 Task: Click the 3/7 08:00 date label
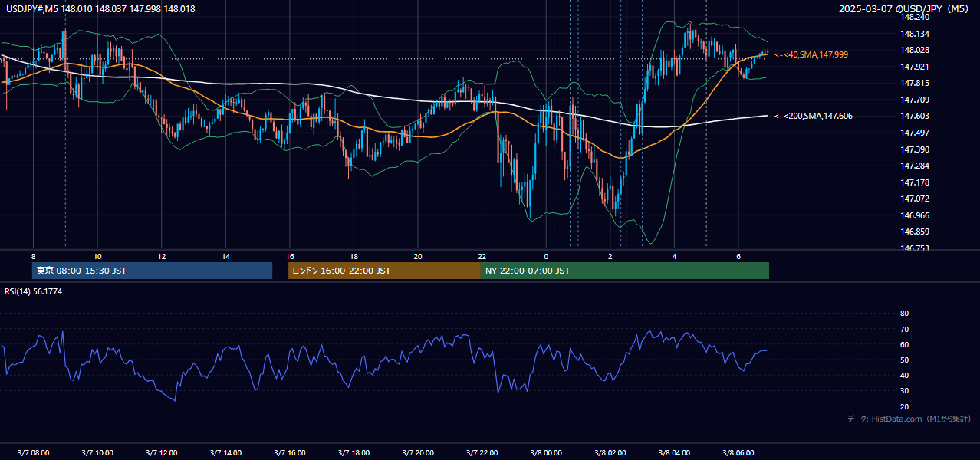pyautogui.click(x=33, y=453)
